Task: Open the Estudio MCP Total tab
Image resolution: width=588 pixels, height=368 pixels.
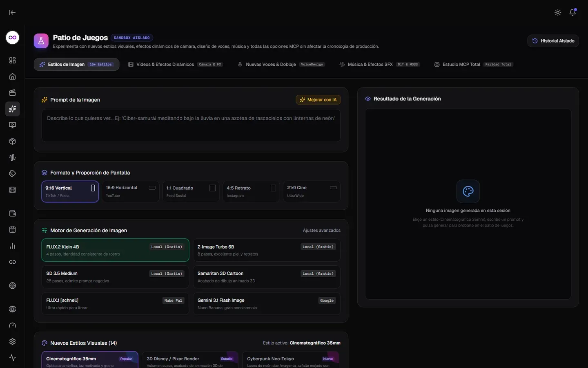Action: [x=474, y=65]
